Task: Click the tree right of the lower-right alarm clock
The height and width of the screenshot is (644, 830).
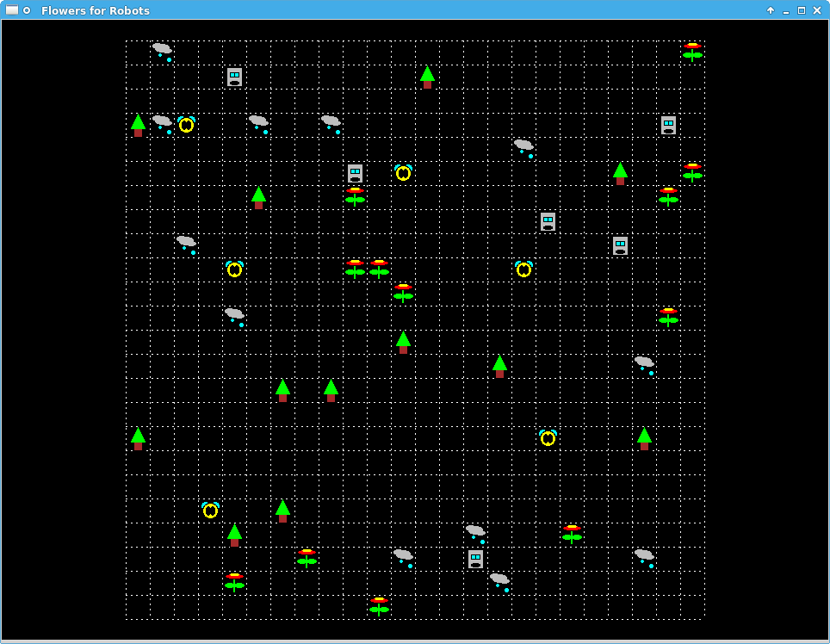Action: [644, 438]
